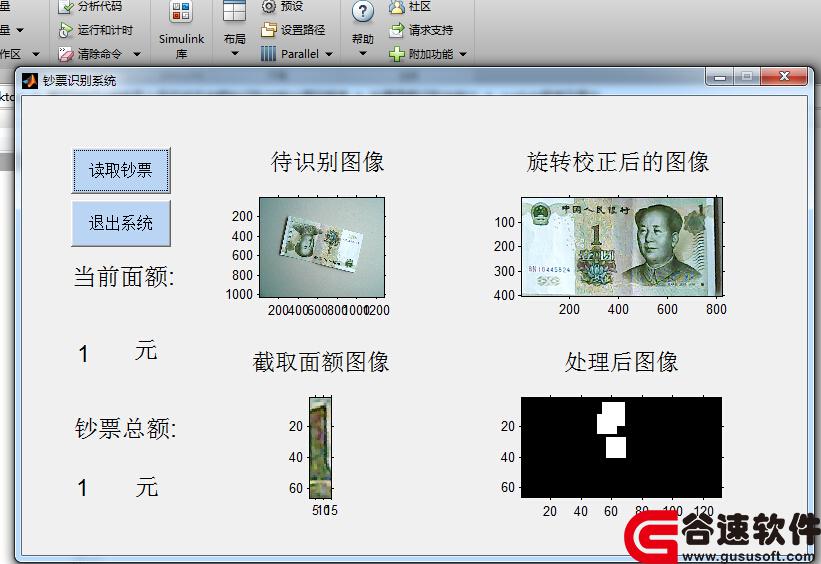Viewport: 821px width, 564px height.
Task: Click the rotated corrected banknote image
Action: (622, 246)
